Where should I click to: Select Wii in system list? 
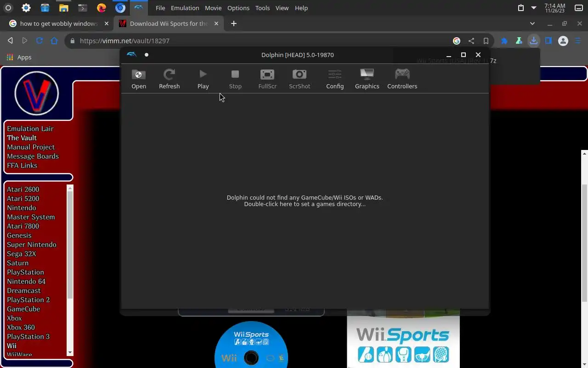(11, 346)
